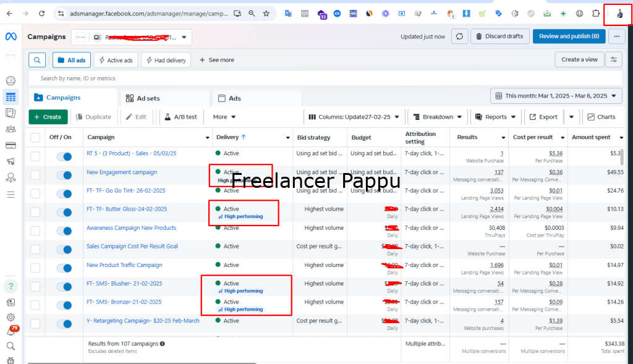Click the Export button
Image resolution: width=633 pixels, height=364 pixels.
(543, 117)
